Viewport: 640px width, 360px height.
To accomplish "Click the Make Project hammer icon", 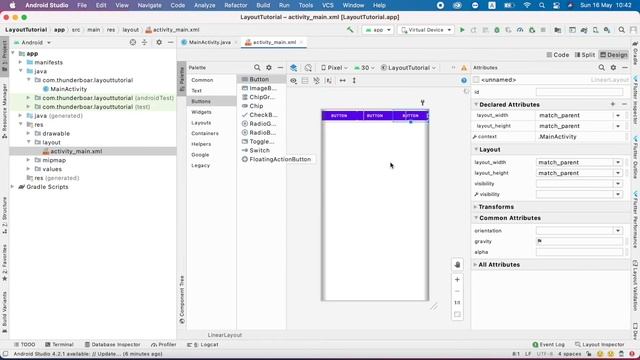I will (x=350, y=30).
